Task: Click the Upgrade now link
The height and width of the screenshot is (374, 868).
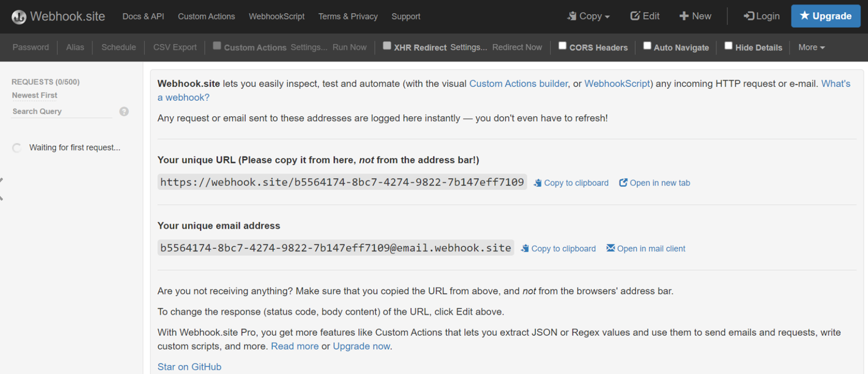Action: click(x=361, y=346)
